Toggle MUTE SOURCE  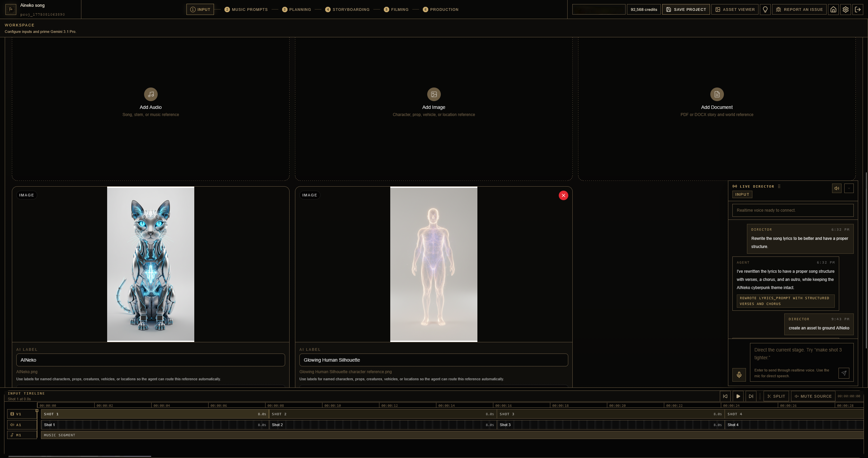point(813,396)
